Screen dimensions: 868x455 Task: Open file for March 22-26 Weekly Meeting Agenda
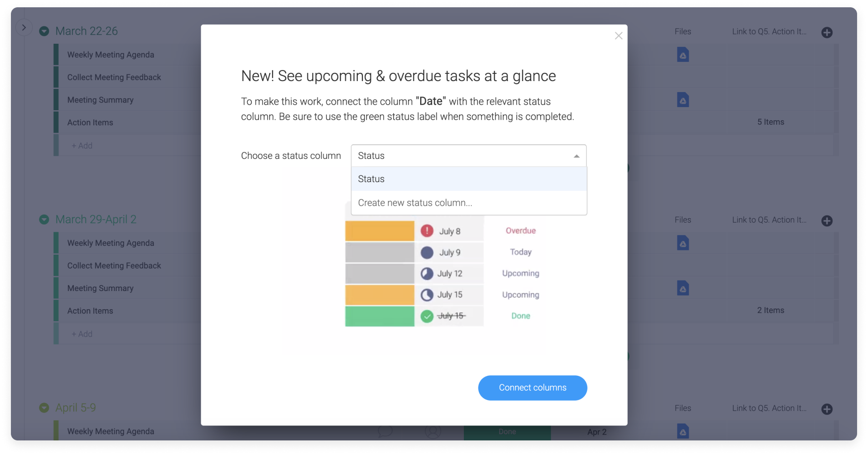coord(683,55)
